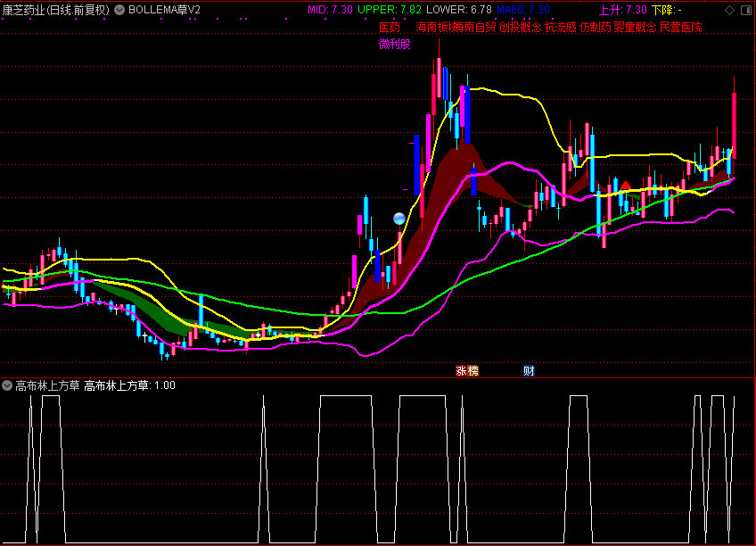The image size is (756, 546).
Task: Click the 民营医院 concept tag
Action: (680, 27)
